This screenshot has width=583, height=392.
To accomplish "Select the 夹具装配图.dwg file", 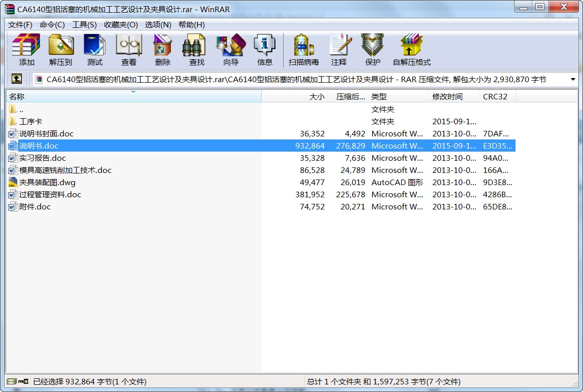I will (x=47, y=183).
